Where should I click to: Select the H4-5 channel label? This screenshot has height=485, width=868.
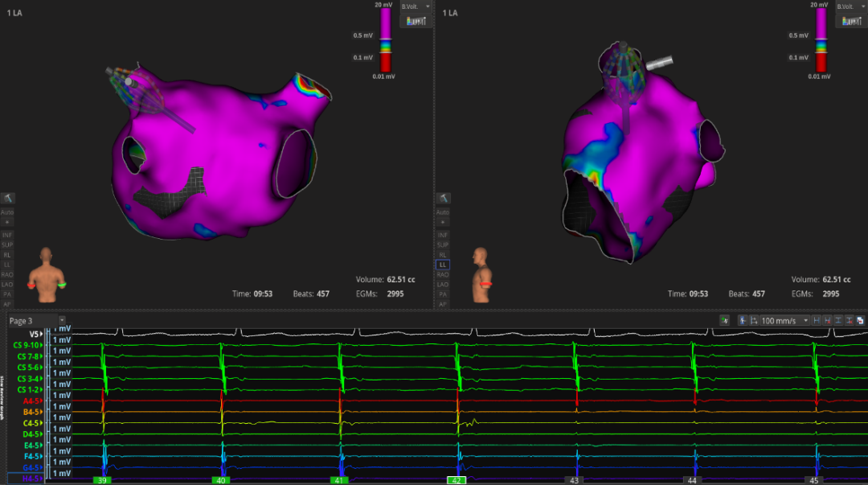(31, 478)
